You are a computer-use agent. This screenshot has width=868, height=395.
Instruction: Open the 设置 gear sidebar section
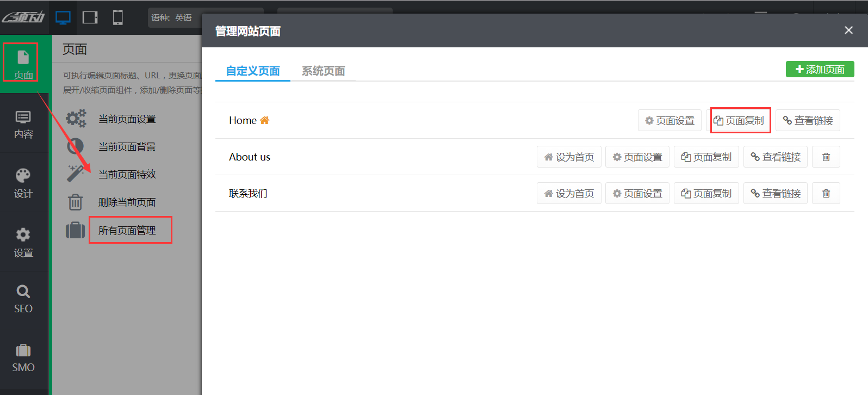[23, 243]
